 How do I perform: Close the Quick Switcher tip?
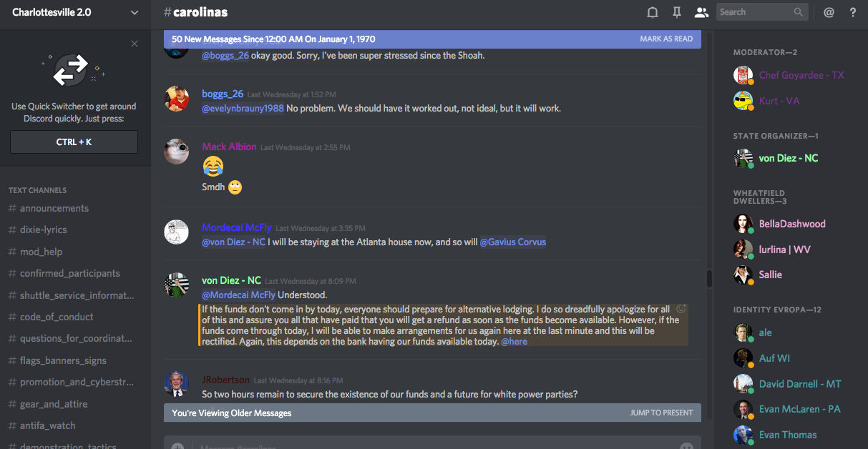(135, 44)
